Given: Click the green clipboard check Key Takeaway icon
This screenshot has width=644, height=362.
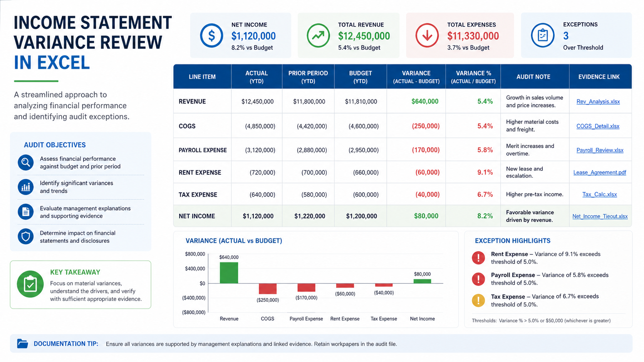Looking at the screenshot, I should click(30, 284).
